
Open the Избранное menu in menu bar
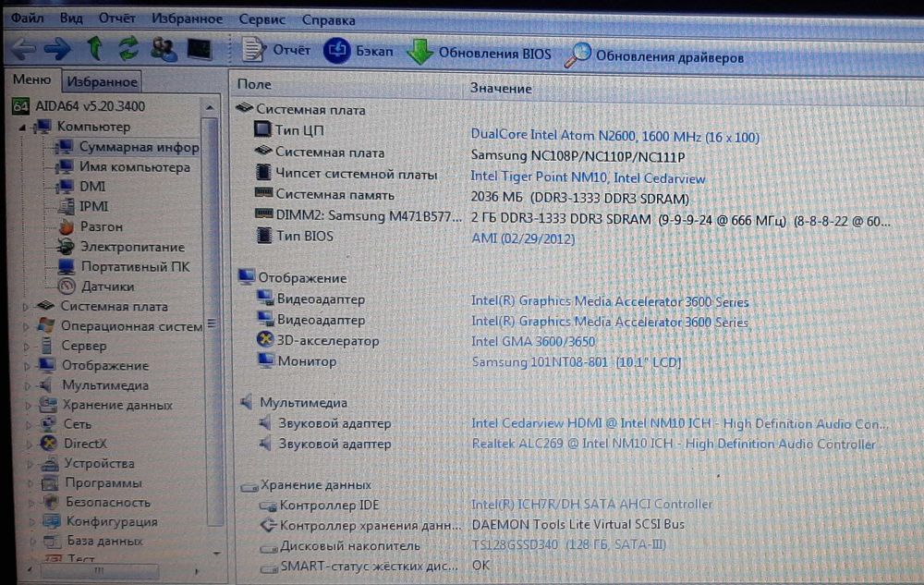pos(187,18)
